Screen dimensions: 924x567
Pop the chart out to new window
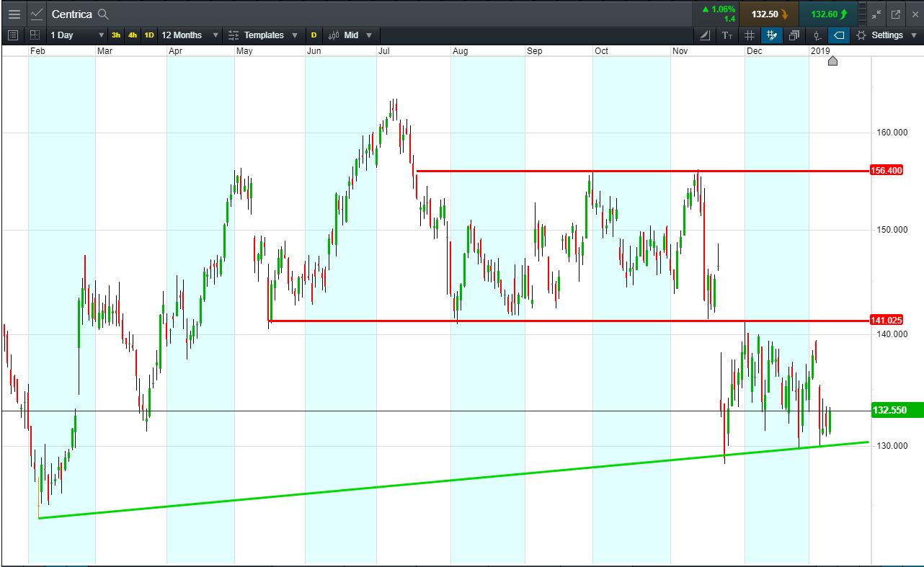click(x=896, y=14)
